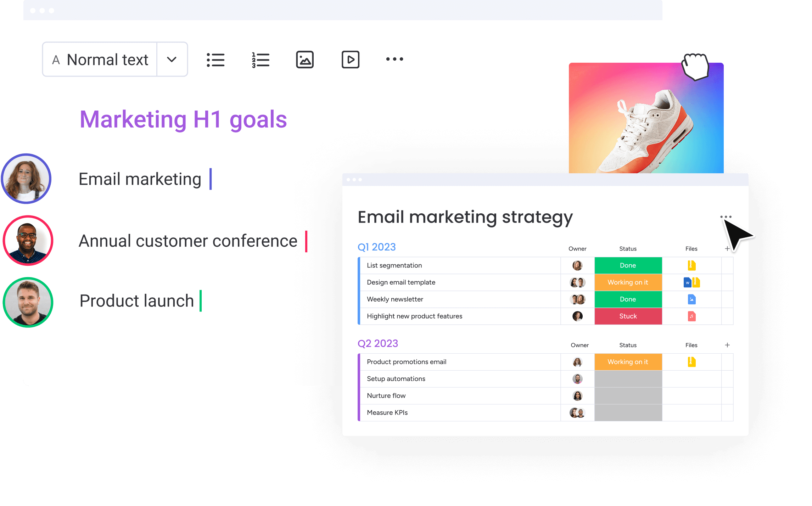Click Measure KPIs owner avatars
This screenshot has height=506, width=812.
[577, 412]
